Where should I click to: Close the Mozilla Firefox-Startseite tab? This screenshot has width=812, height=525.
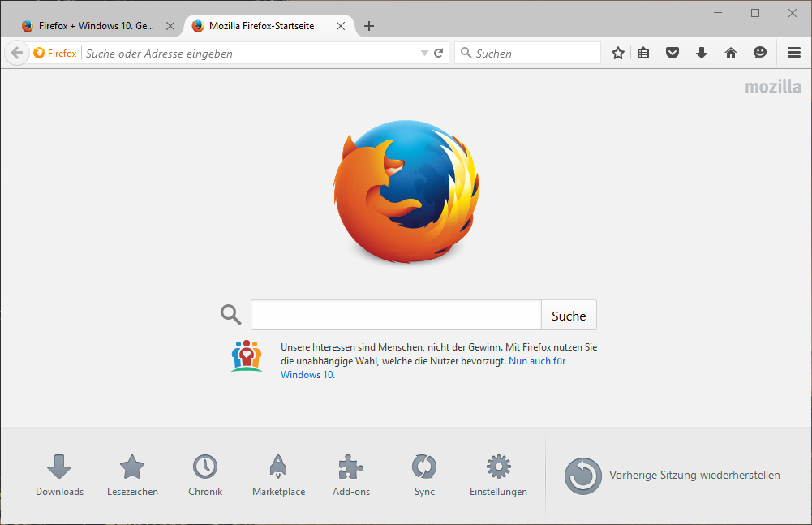point(340,26)
